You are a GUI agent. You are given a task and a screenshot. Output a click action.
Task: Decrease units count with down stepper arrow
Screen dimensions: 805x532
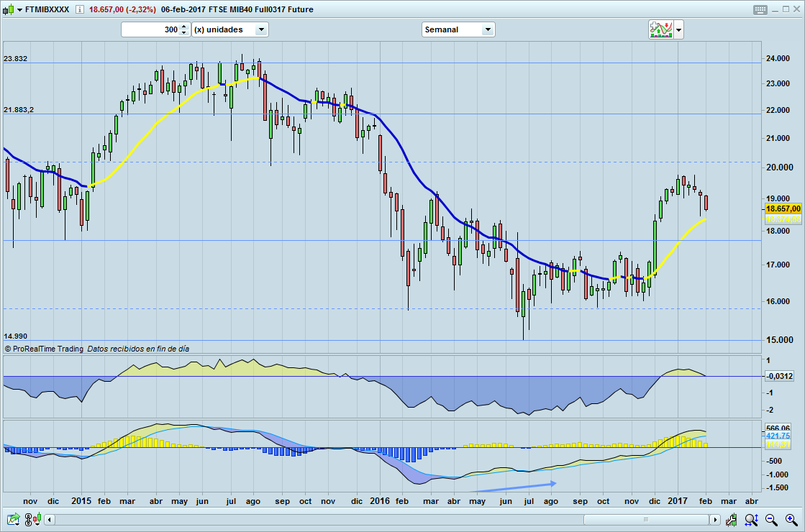click(183, 33)
